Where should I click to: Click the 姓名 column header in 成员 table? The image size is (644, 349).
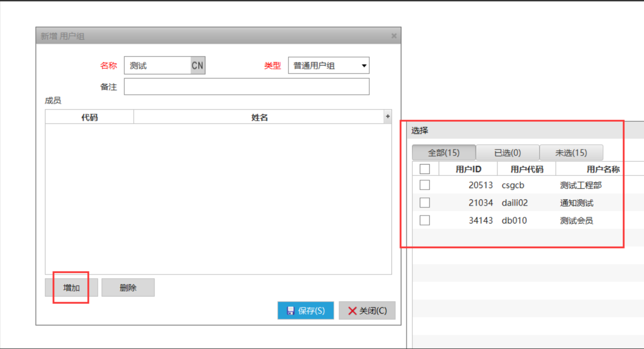click(x=259, y=117)
